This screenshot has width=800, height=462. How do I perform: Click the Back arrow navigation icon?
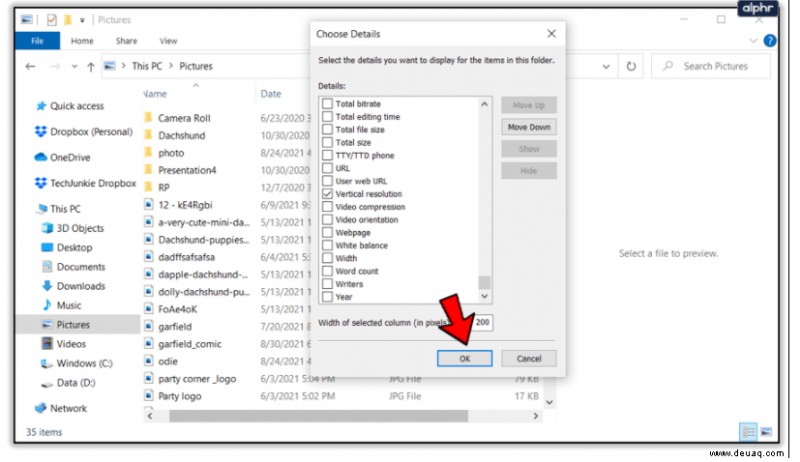pyautogui.click(x=31, y=66)
